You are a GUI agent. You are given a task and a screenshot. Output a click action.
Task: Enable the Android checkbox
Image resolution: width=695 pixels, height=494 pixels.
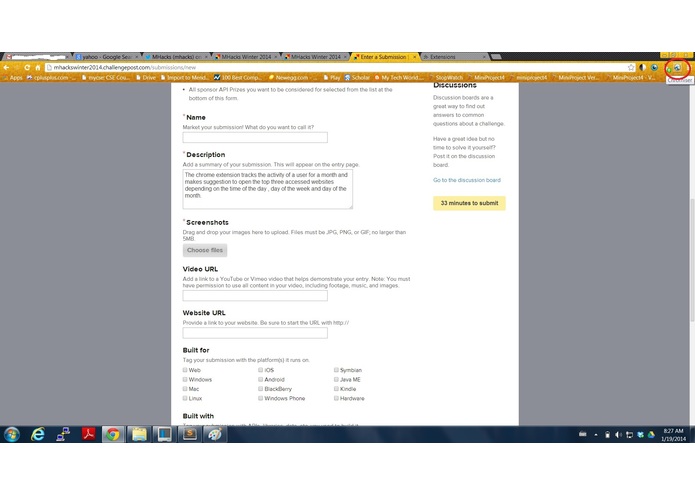(x=260, y=379)
